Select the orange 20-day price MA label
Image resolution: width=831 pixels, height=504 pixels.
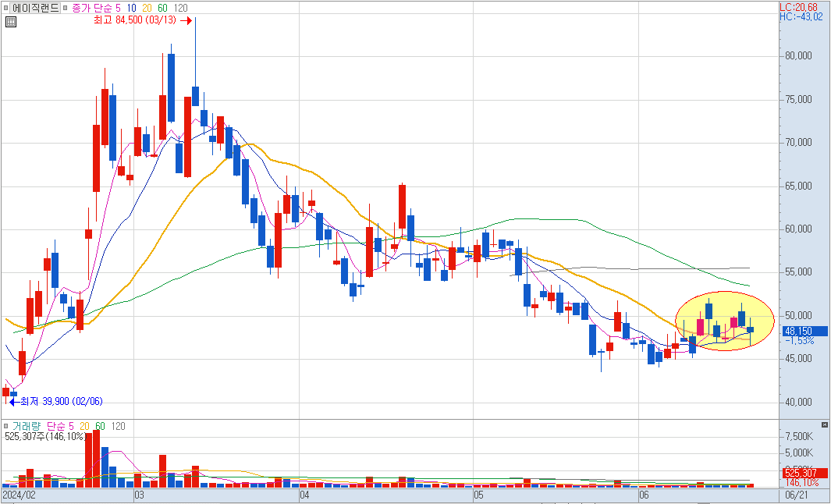[x=147, y=8]
